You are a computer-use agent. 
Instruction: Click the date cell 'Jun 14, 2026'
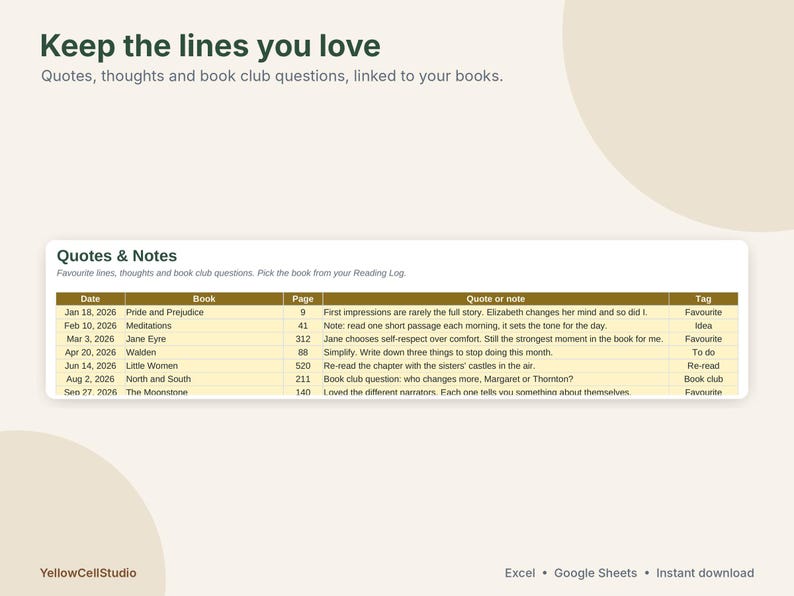click(90, 366)
